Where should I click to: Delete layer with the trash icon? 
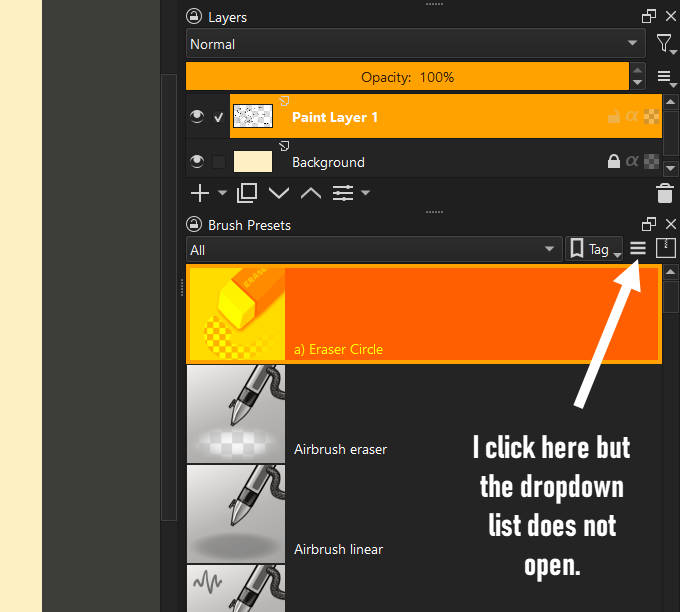coord(664,193)
